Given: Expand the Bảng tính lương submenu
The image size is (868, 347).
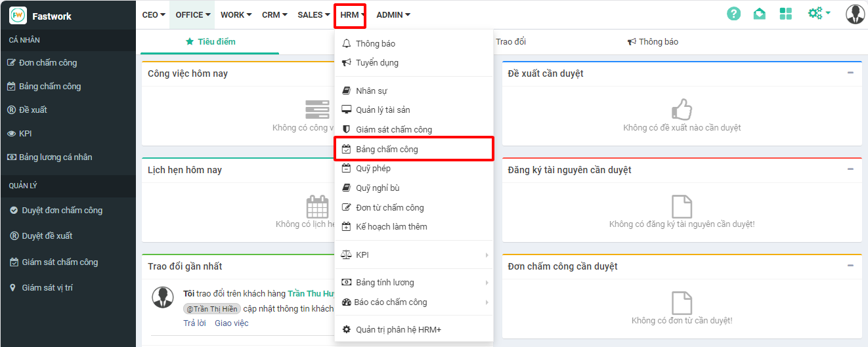Looking at the screenshot, I should [x=414, y=283].
